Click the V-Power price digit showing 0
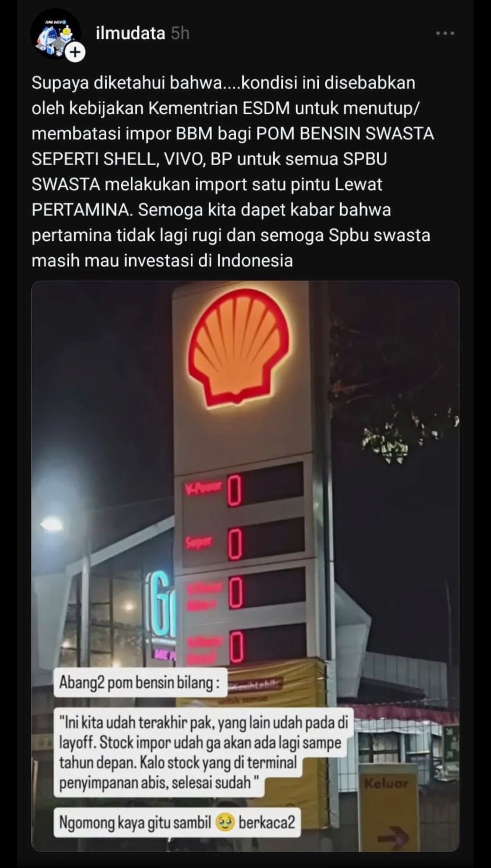 (234, 491)
